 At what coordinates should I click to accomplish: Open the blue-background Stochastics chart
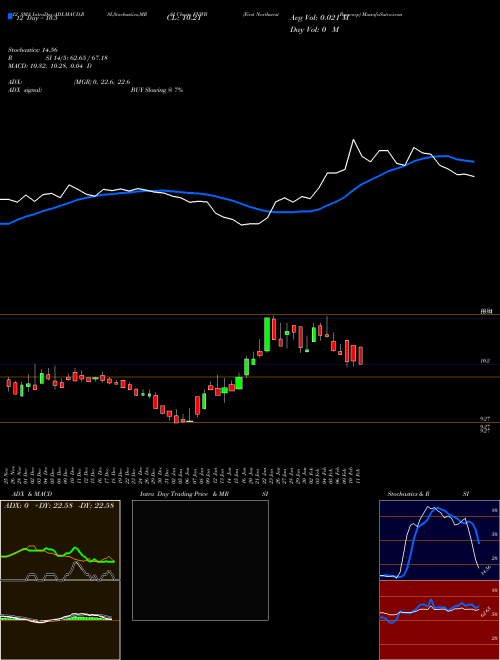439,540
